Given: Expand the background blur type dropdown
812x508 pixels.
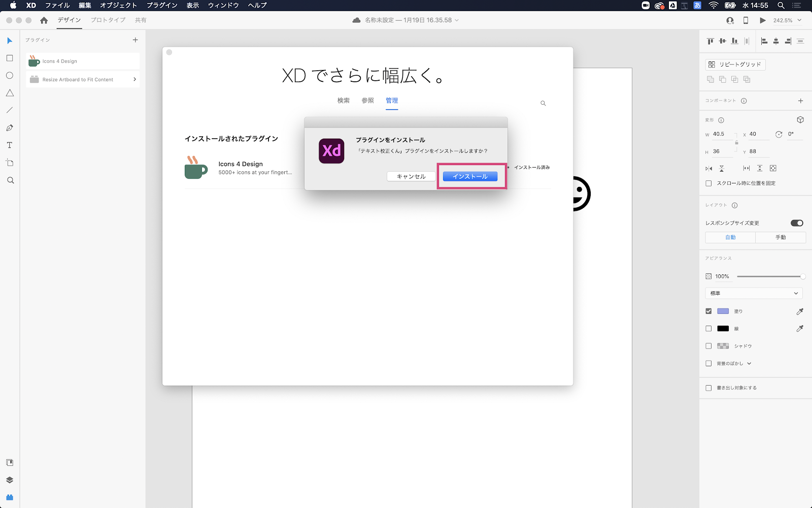Looking at the screenshot, I should click(749, 364).
